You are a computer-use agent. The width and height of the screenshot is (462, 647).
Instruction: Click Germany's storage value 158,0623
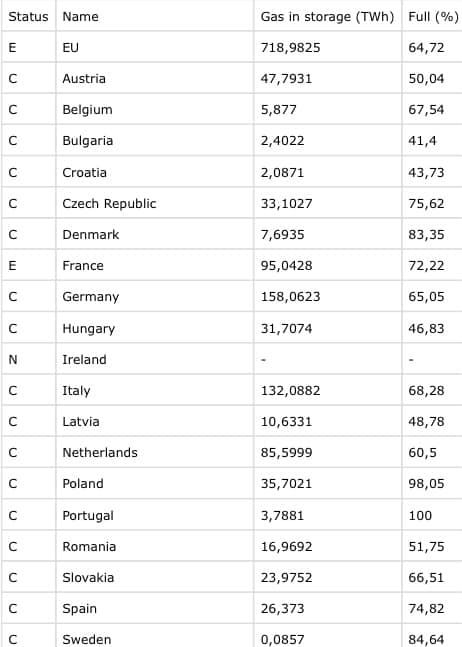coord(290,296)
